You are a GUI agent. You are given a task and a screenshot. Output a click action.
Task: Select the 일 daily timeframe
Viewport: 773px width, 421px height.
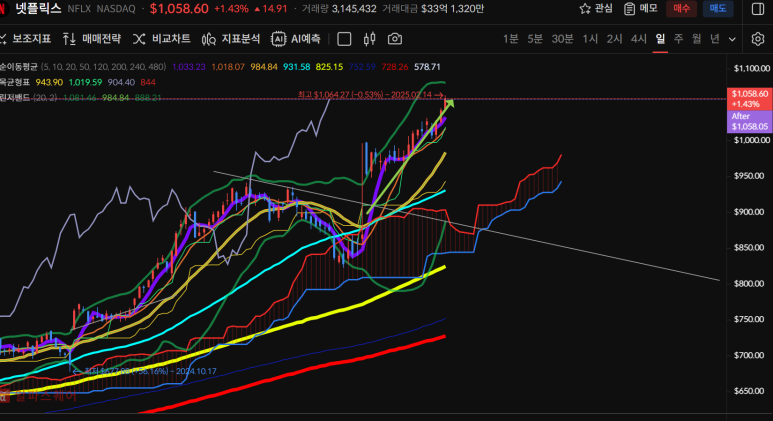click(660, 38)
